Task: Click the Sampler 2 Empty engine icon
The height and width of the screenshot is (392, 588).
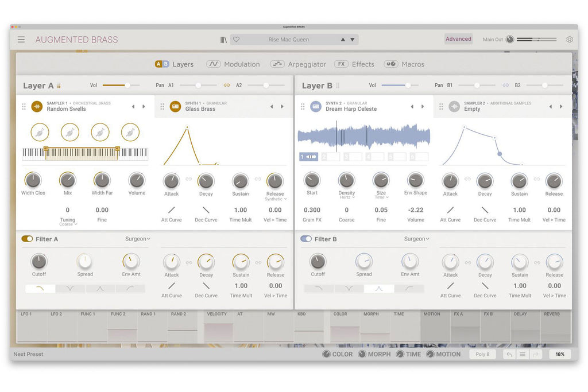Action: point(454,106)
